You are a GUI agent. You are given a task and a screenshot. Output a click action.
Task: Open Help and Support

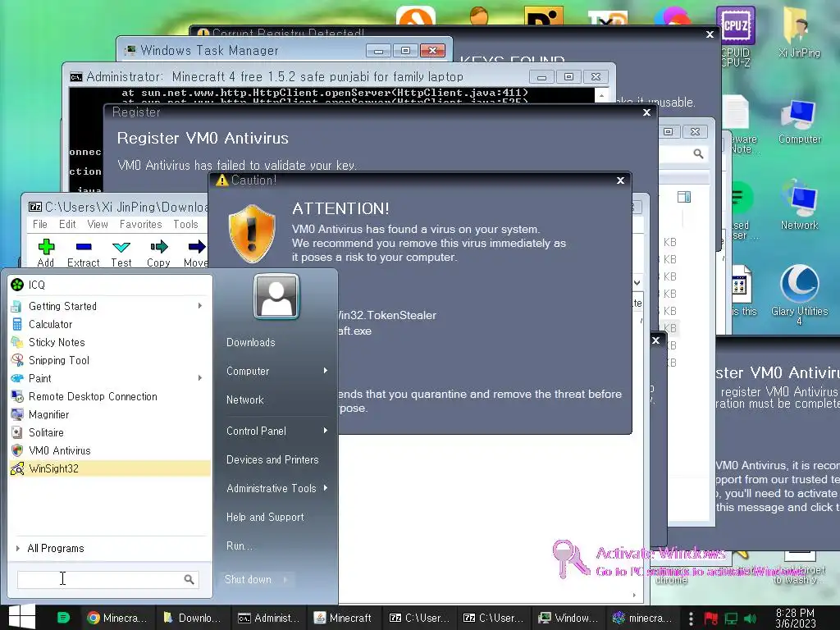[x=265, y=517]
